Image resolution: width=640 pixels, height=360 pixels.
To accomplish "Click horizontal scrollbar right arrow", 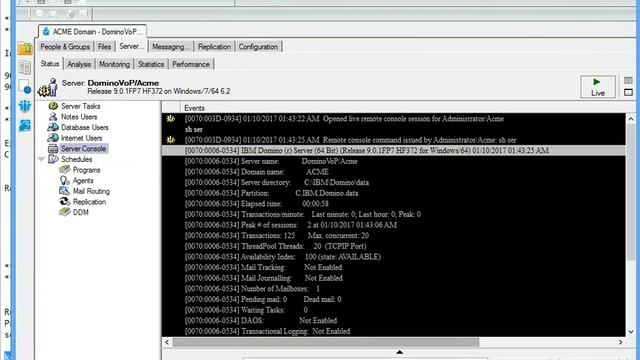I will (x=620, y=342).
